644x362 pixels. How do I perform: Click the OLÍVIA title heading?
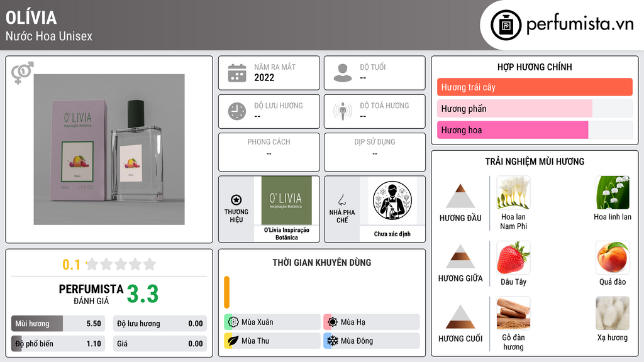[x=31, y=18]
